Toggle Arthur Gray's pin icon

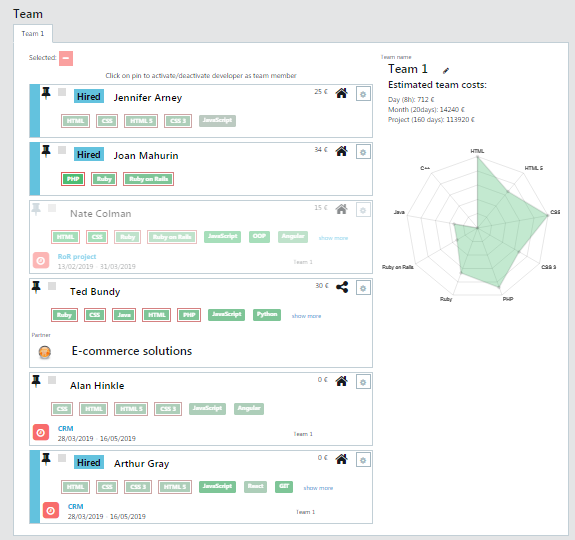(x=46, y=459)
